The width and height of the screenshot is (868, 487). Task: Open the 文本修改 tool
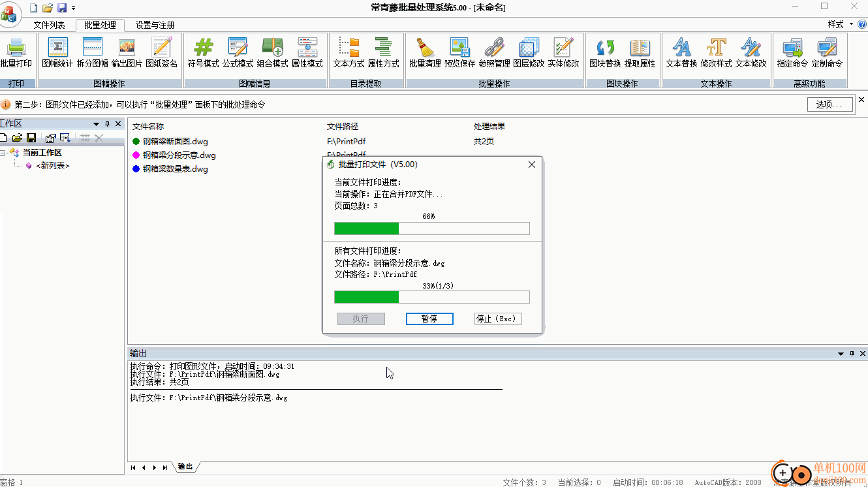point(751,53)
